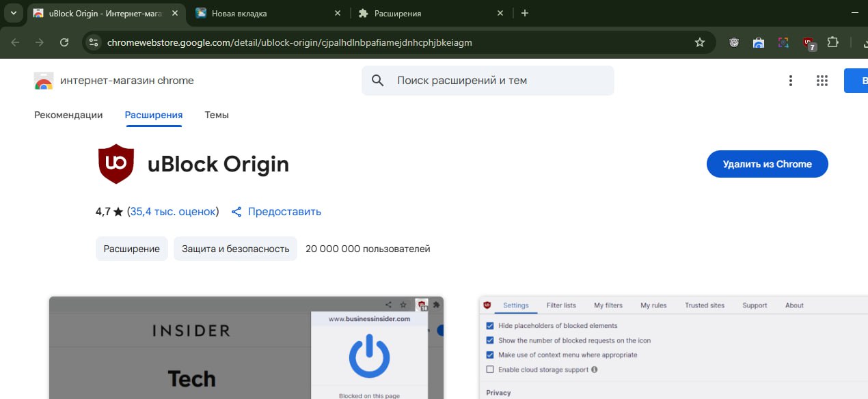
Task: Click the share icon beside Предоставить
Action: click(x=236, y=212)
